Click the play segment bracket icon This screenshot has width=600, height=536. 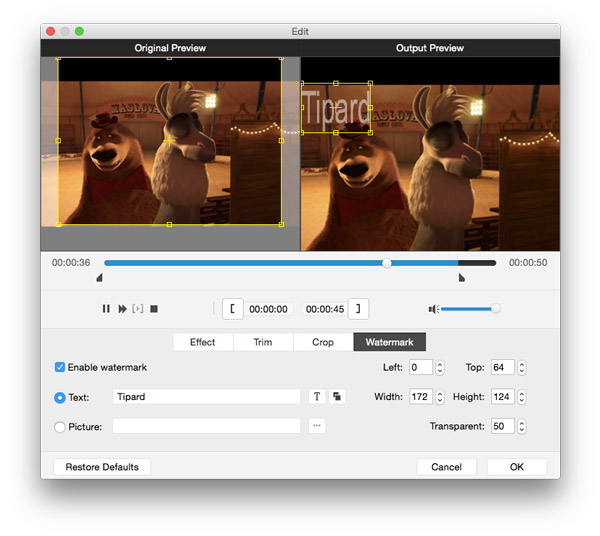138,308
